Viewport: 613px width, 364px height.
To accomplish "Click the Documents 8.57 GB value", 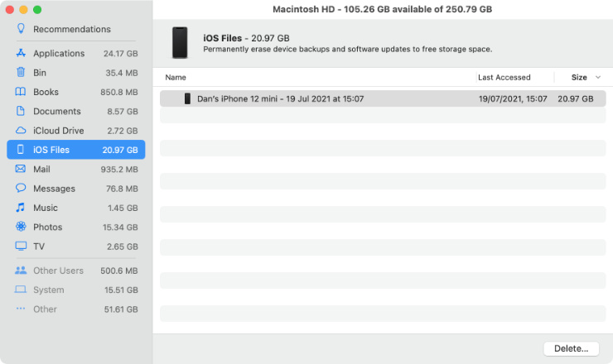I will (123, 112).
